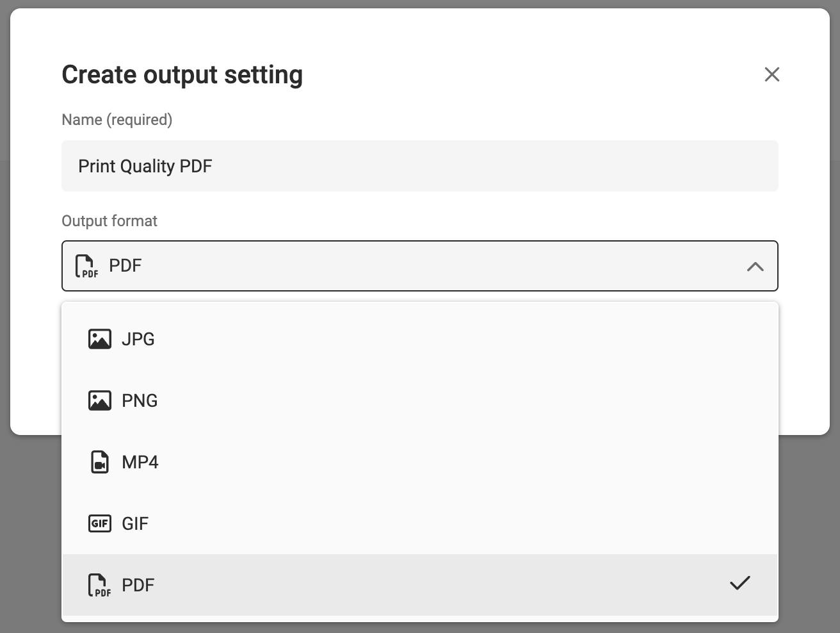This screenshot has width=840, height=633.
Task: Click the checkmark beside PDF option
Action: 739,583
